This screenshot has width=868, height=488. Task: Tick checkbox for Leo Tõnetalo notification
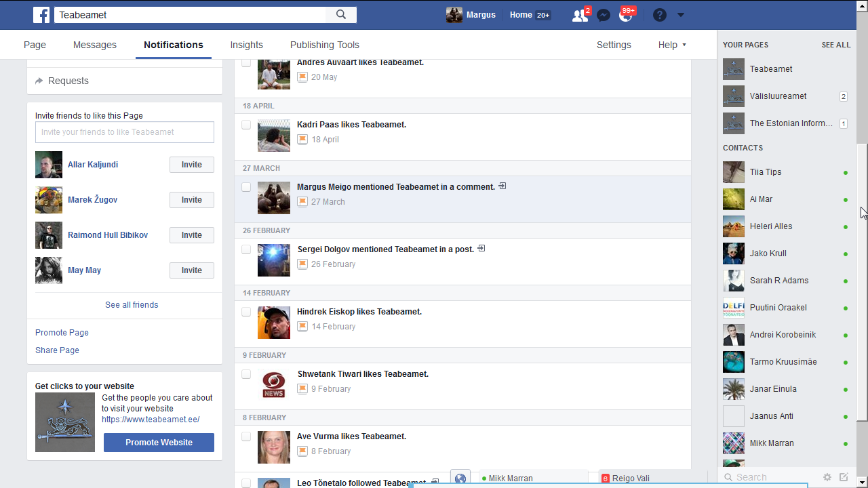(246, 483)
